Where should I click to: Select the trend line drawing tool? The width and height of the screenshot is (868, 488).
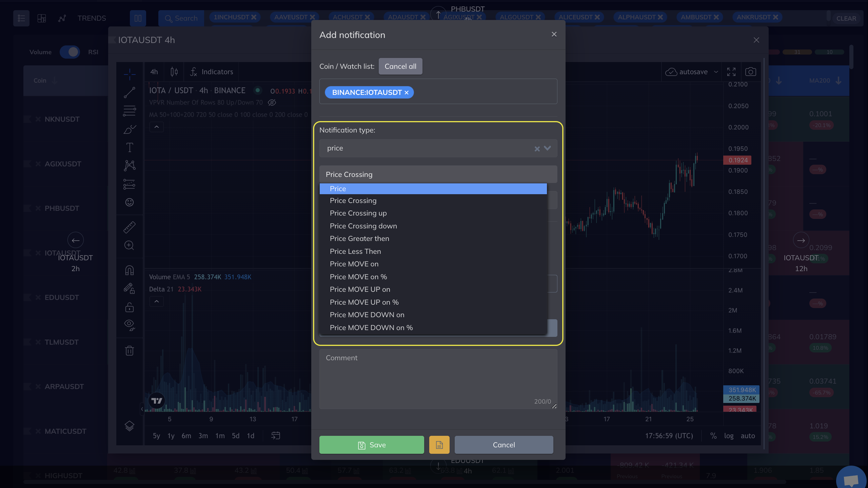click(x=130, y=92)
